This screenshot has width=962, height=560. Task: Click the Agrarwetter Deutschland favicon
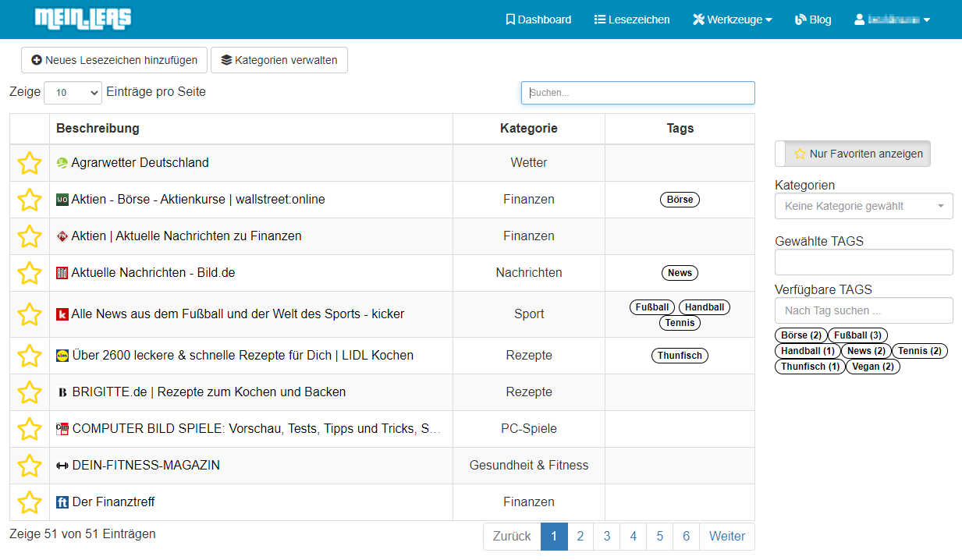[62, 163]
